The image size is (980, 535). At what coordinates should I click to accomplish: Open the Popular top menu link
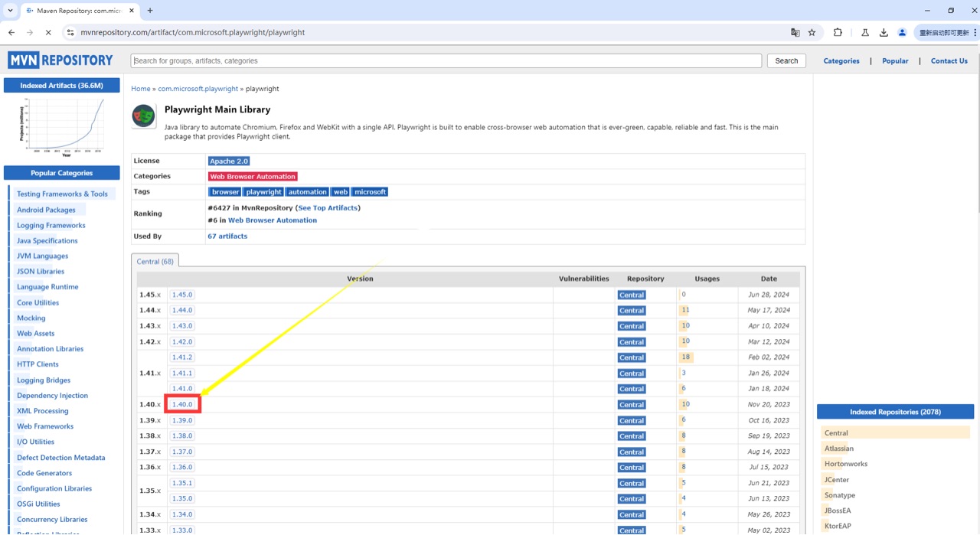click(x=895, y=60)
